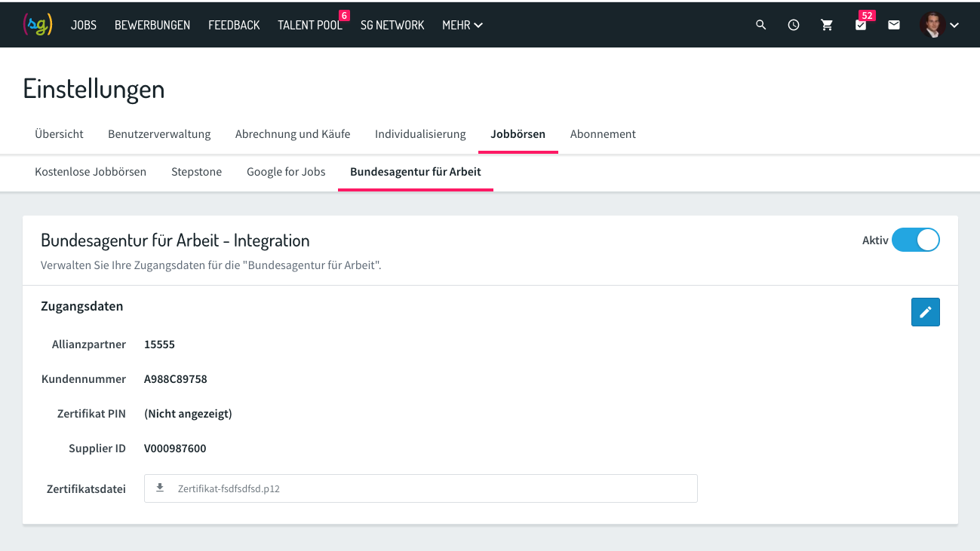The height and width of the screenshot is (551, 980).
Task: Click the Allianzpartner value 15555
Action: [x=159, y=344]
